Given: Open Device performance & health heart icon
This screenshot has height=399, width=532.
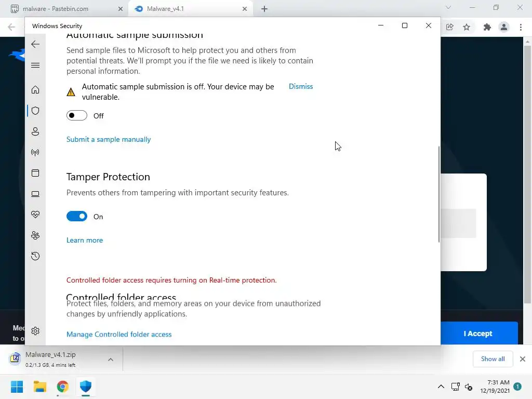Looking at the screenshot, I should click(35, 215).
